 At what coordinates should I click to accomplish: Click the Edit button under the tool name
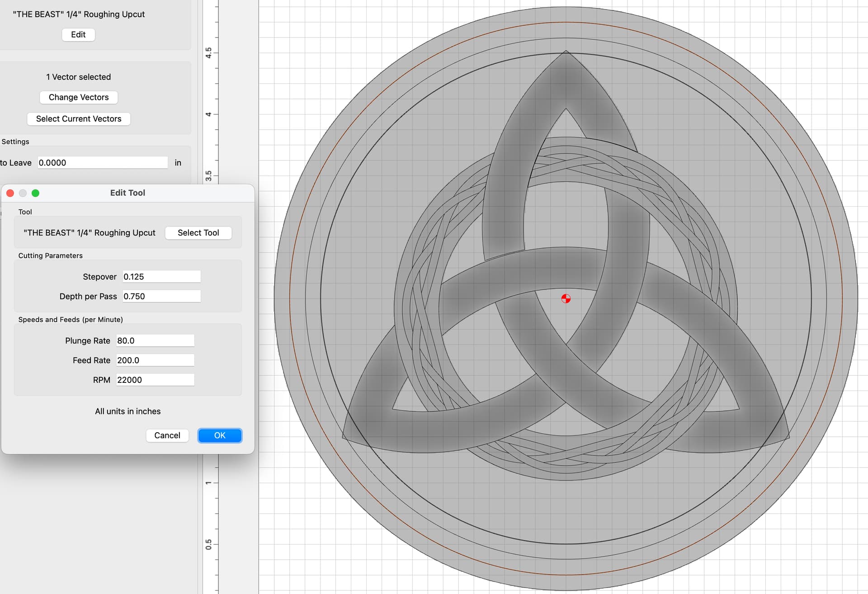click(78, 35)
